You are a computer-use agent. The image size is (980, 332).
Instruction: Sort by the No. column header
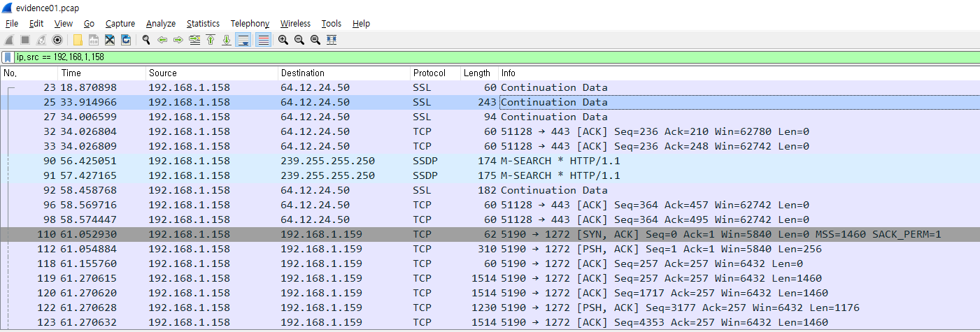29,73
